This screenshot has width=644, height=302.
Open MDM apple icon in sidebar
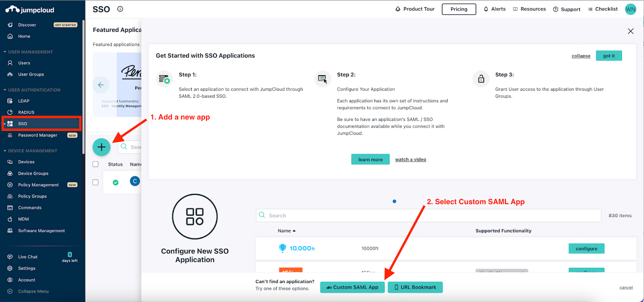pyautogui.click(x=10, y=219)
